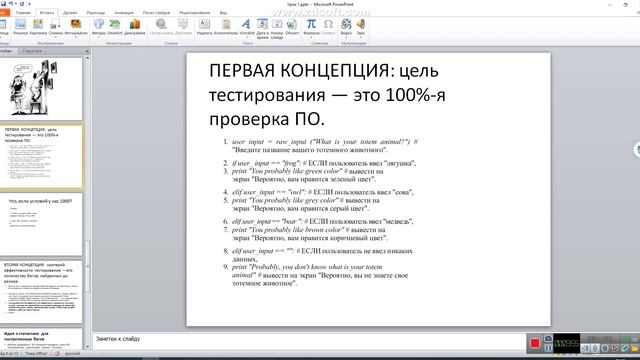Click the language indicator "русский" in status bar
Image resolution: width=640 pixels, height=360 pixels.
[x=73, y=354]
